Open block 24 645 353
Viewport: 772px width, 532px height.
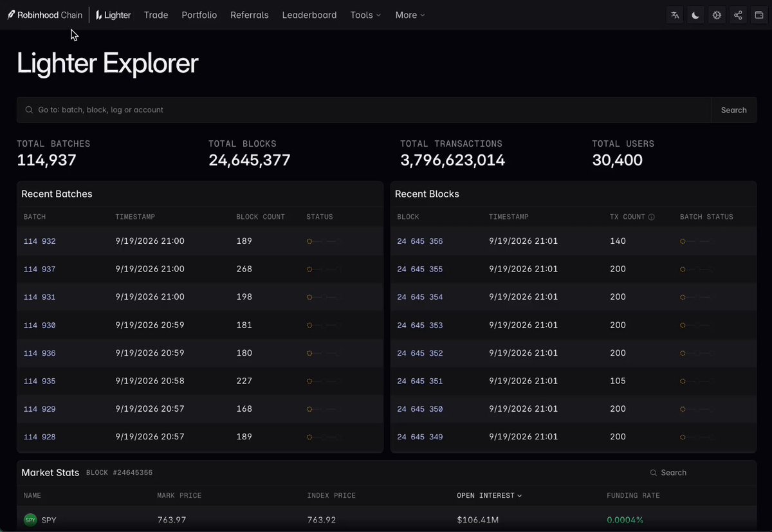point(420,325)
